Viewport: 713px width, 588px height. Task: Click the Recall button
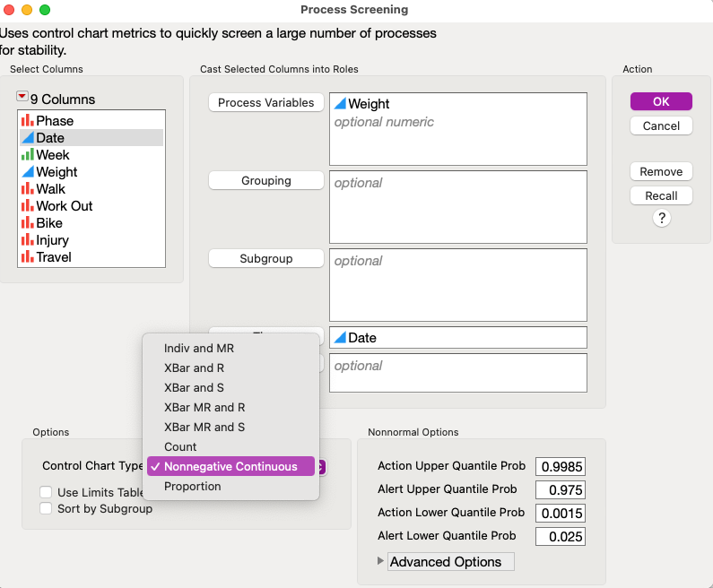point(661,195)
